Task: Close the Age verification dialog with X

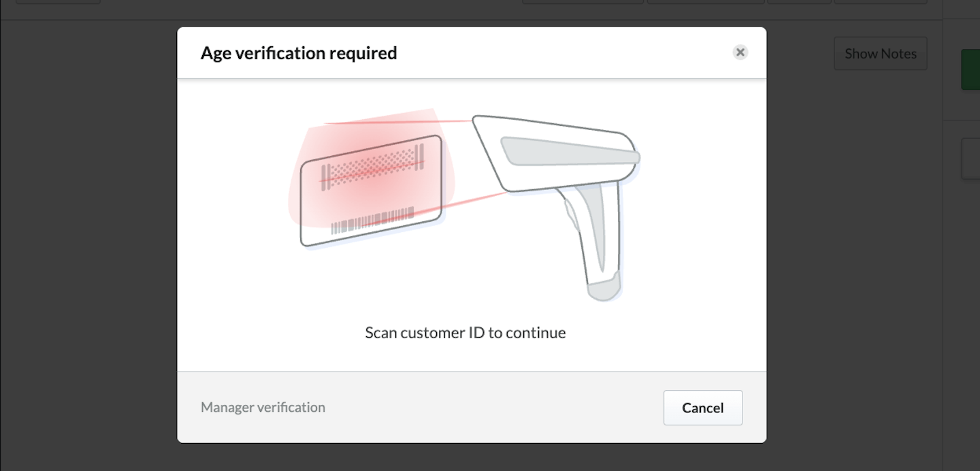Action: (740, 52)
